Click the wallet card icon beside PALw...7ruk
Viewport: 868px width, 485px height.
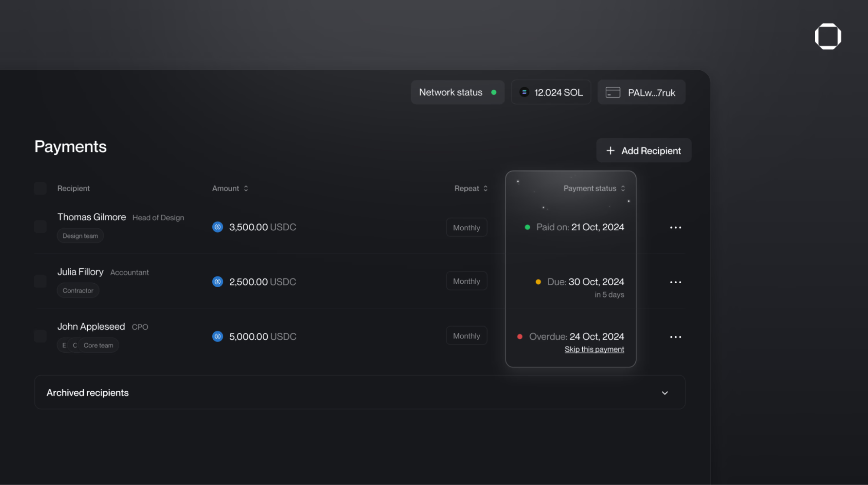[x=613, y=92]
